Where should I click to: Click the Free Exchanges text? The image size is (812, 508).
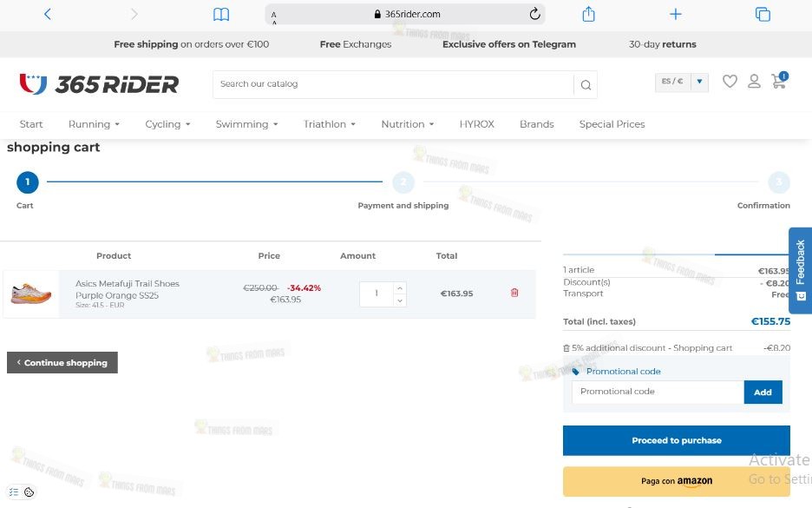coord(356,44)
